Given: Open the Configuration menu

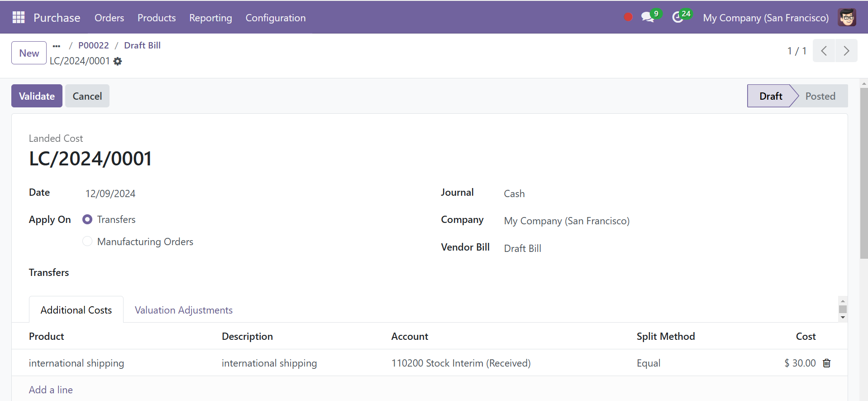Looking at the screenshot, I should 275,18.
